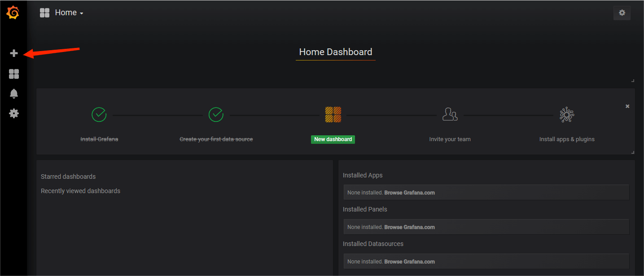Open the Invite your team link
Image resolution: width=644 pixels, height=276 pixels.
pos(450,139)
